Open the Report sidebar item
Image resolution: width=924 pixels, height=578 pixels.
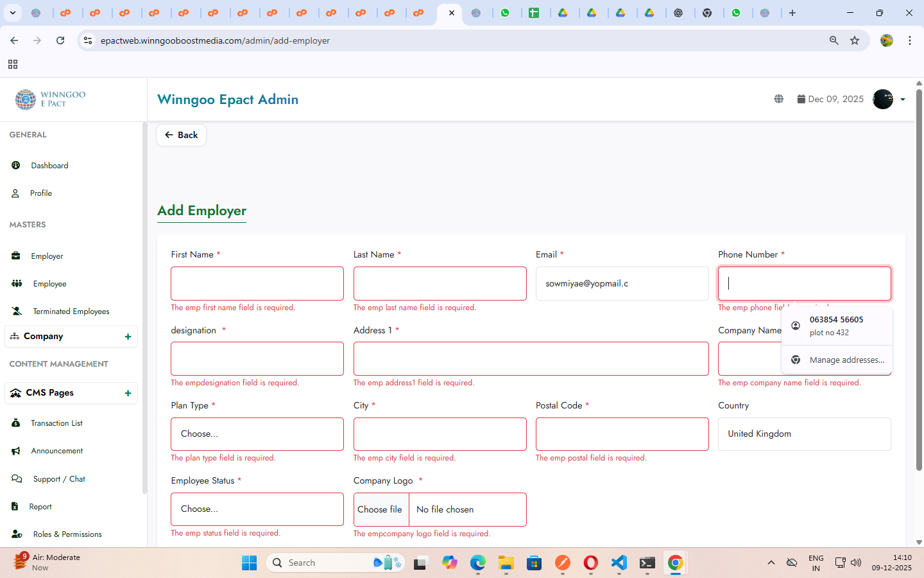pyautogui.click(x=40, y=507)
